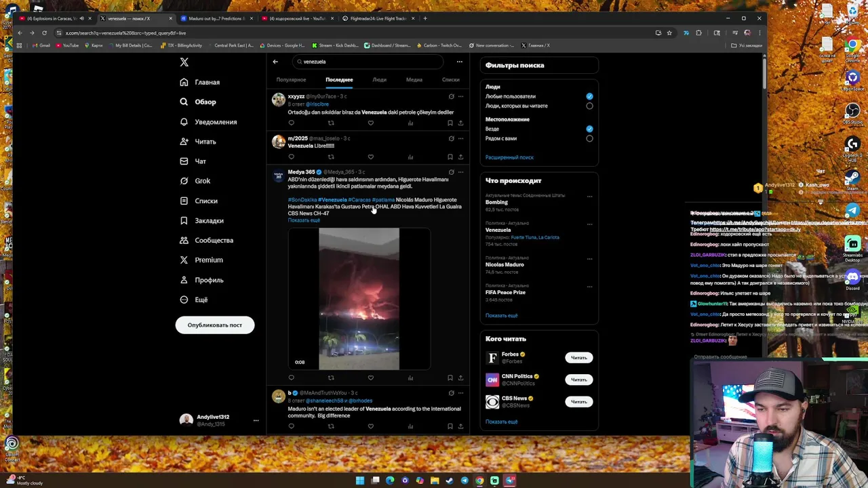Click Показать ещё in Medya 365 post
The width and height of the screenshot is (868, 488).
coord(304,220)
